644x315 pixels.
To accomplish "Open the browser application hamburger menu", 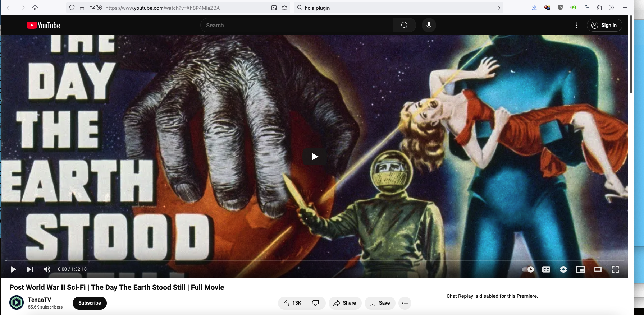I will pos(625,8).
